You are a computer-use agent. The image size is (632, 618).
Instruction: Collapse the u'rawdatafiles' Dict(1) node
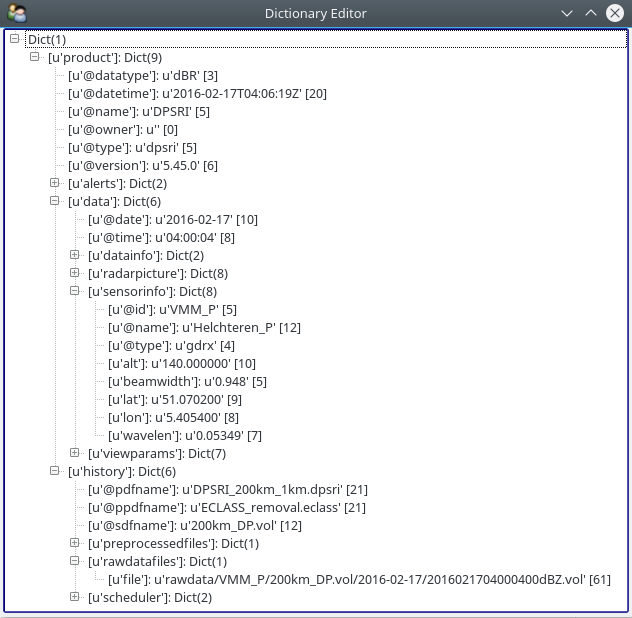[75, 561]
